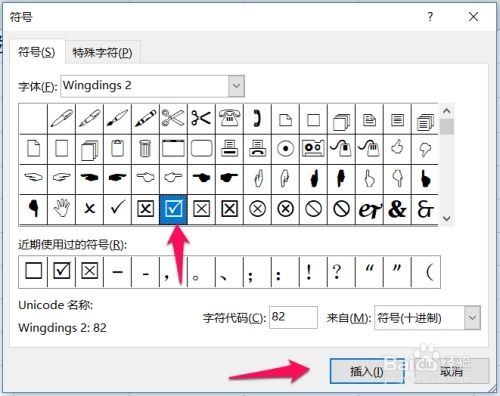Select the paintbrush symbol in the top row
500x396 pixels.
tap(117, 119)
